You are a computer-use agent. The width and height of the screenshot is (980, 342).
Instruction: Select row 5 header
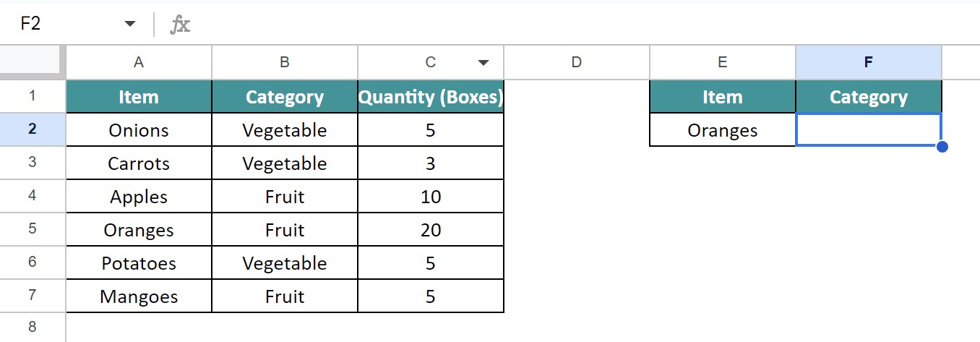pyautogui.click(x=33, y=230)
